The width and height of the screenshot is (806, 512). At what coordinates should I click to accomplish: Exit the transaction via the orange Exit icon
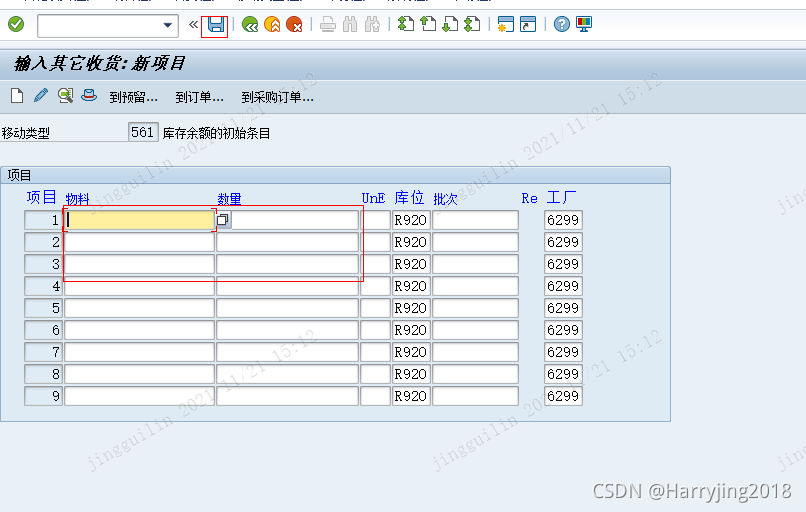click(272, 24)
